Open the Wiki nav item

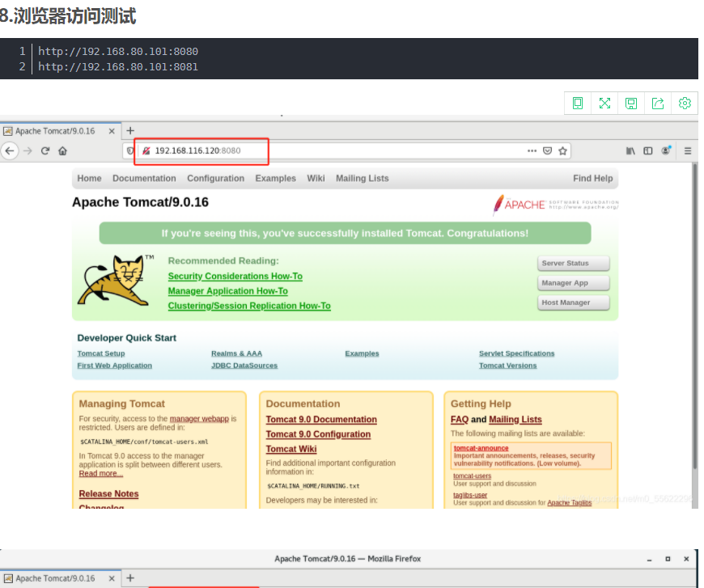(x=316, y=178)
